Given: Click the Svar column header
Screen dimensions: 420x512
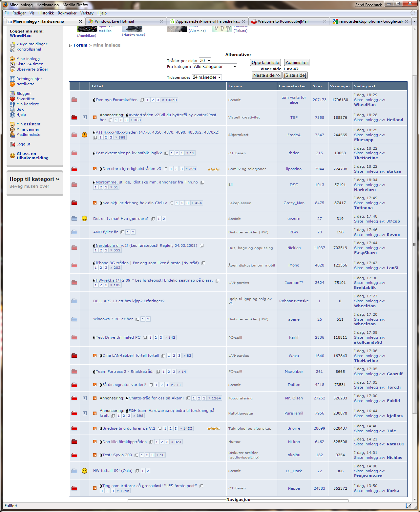Looking at the screenshot, I should coord(318,86).
